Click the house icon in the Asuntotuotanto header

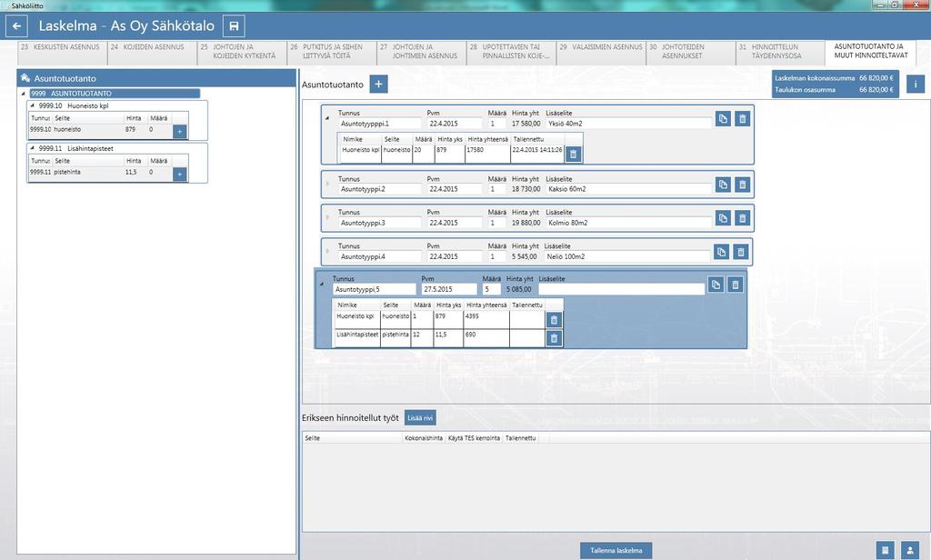(25, 78)
